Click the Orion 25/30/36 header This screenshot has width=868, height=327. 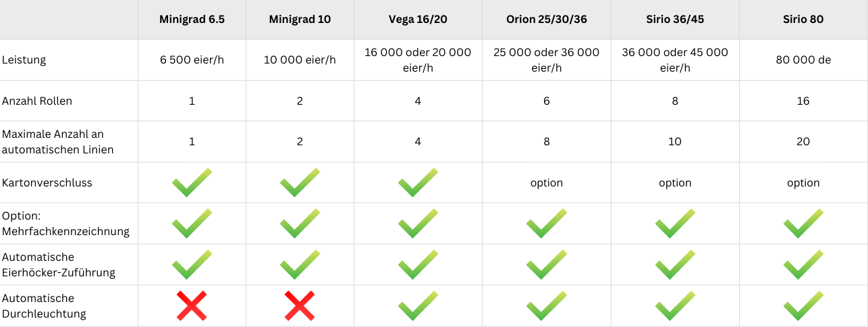546,20
